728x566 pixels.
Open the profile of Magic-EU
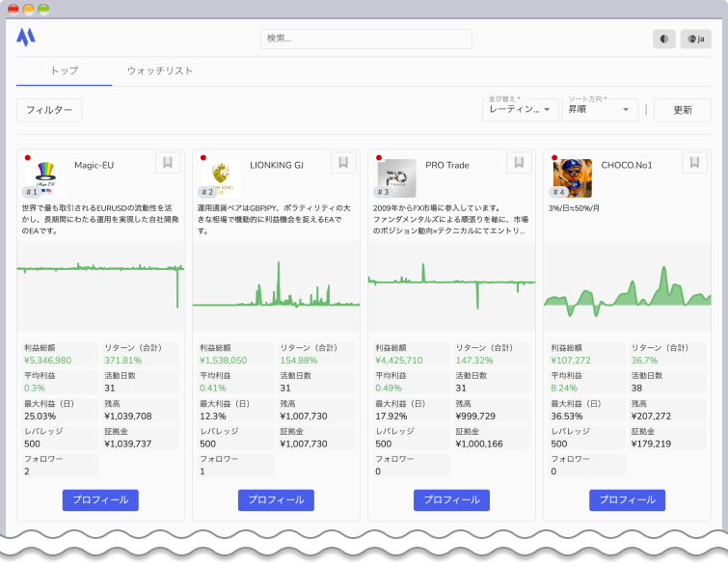[x=100, y=499]
